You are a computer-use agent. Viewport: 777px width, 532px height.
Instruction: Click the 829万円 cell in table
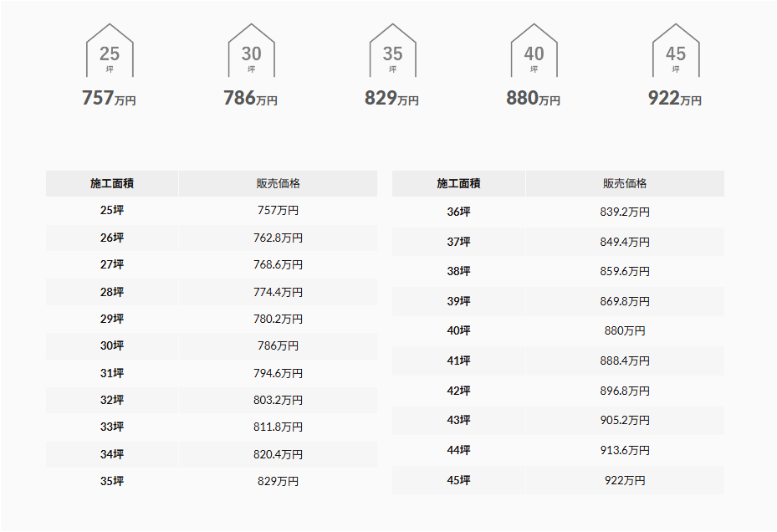278,481
